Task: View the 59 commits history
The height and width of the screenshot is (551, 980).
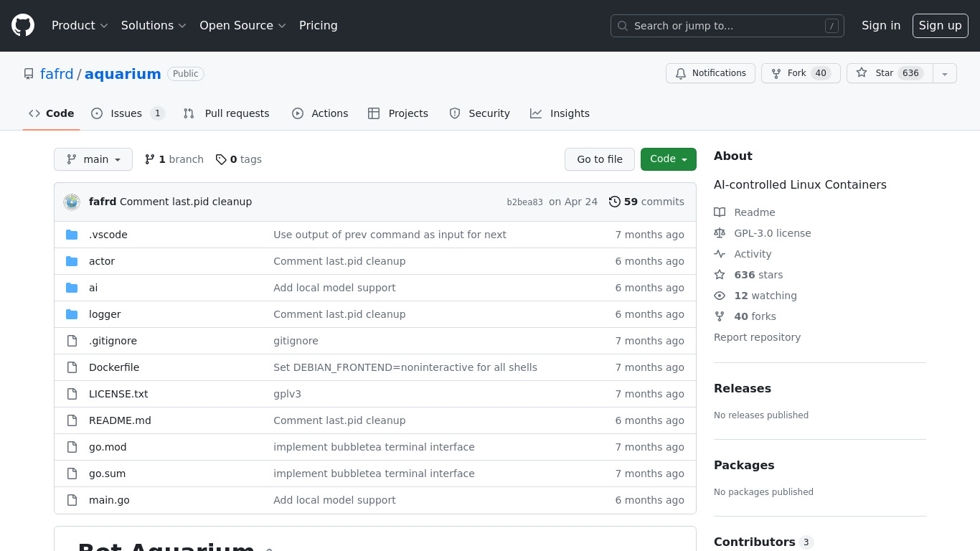Action: pyautogui.click(x=647, y=202)
